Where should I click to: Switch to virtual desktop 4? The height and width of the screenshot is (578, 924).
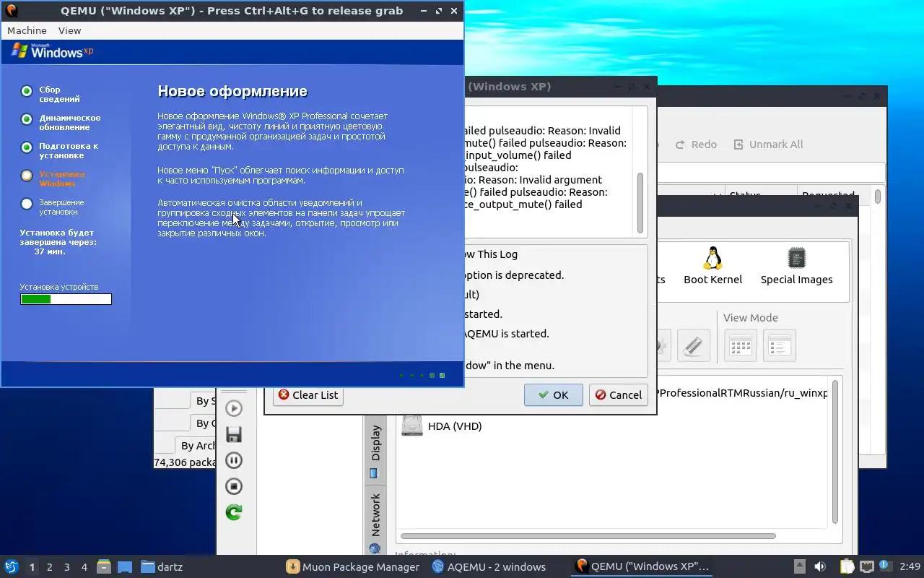84,567
